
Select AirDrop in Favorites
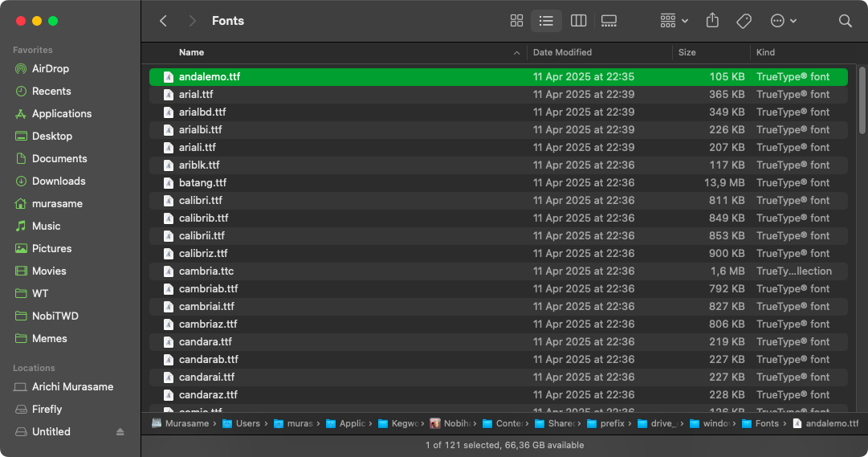pos(51,68)
